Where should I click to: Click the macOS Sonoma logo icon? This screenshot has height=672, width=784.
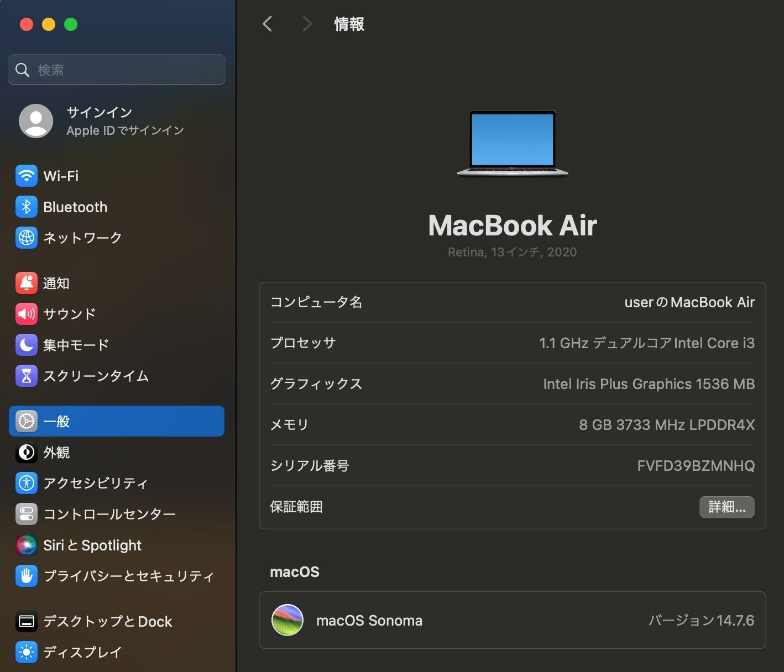[288, 620]
